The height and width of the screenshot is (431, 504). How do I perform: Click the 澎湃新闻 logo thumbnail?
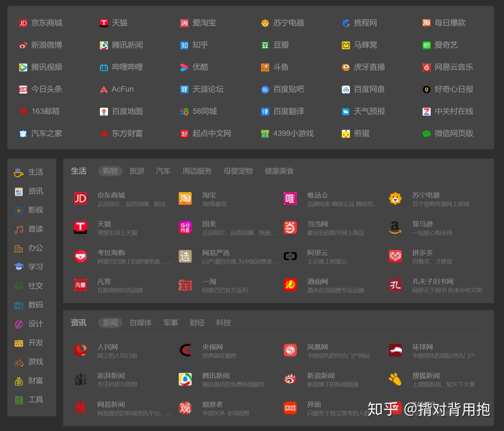tap(80, 379)
